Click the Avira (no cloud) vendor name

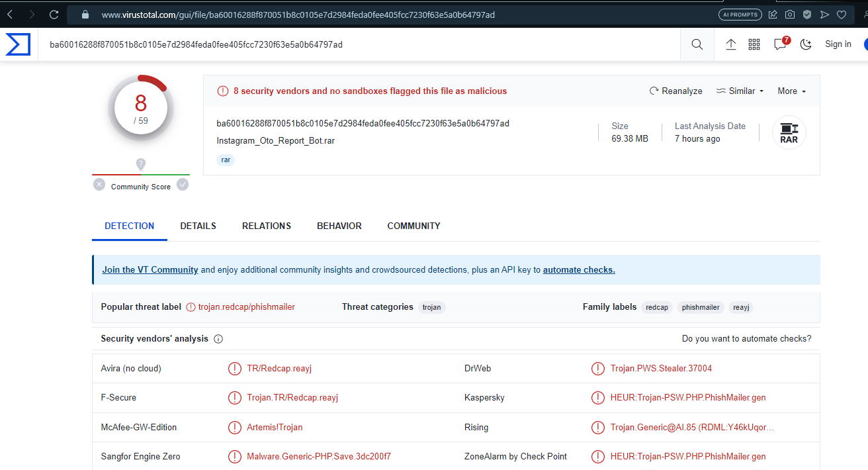[x=131, y=369]
